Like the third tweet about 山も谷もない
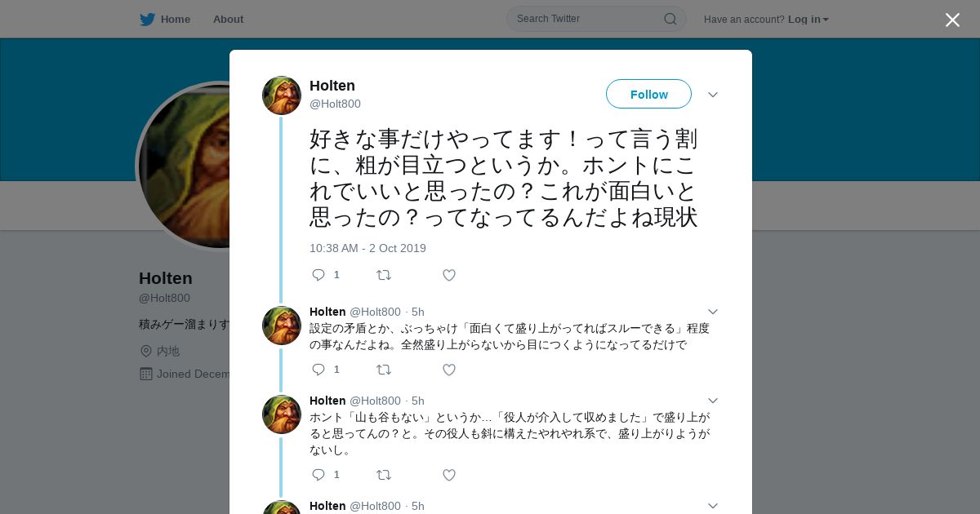The height and width of the screenshot is (514, 980). tap(448, 475)
